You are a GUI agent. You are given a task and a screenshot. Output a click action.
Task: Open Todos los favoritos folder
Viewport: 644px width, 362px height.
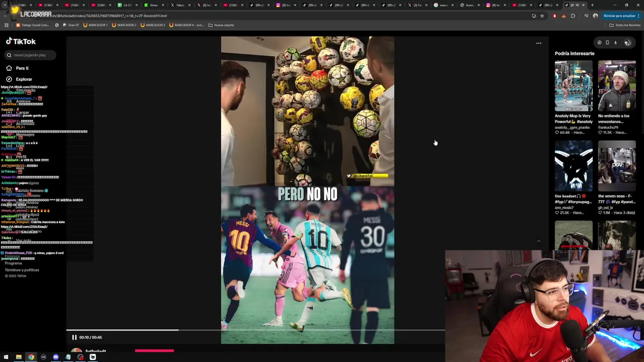click(624, 25)
